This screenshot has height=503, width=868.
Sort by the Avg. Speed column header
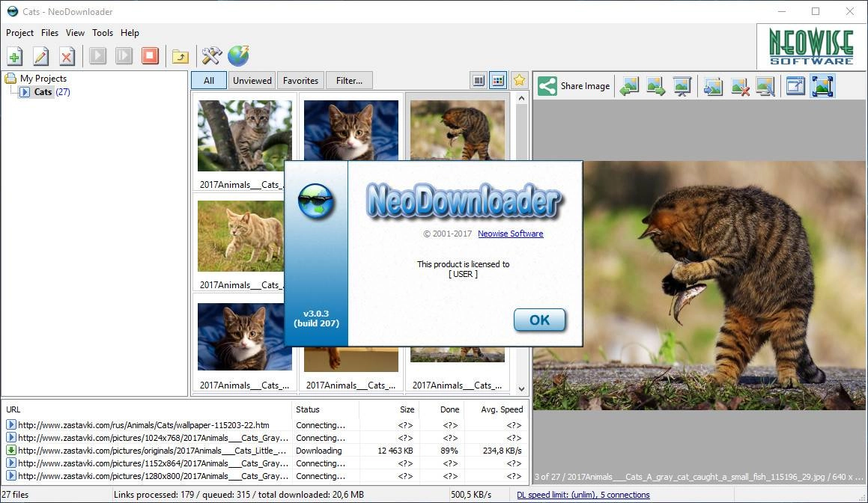496,409
